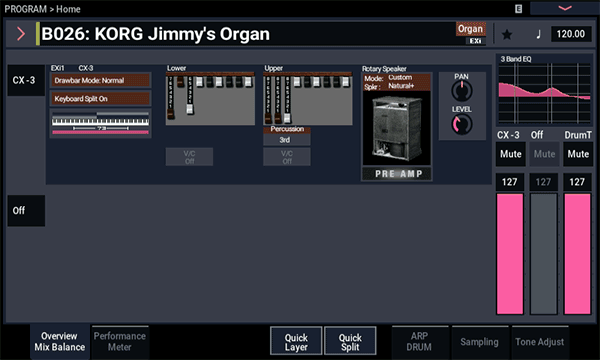This screenshot has height=360, width=600.
Task: Open Quick Layer
Action: tap(296, 341)
